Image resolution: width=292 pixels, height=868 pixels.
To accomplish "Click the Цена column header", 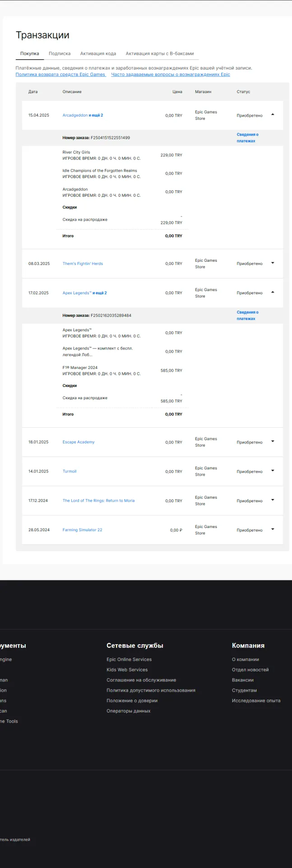I will [x=177, y=92].
